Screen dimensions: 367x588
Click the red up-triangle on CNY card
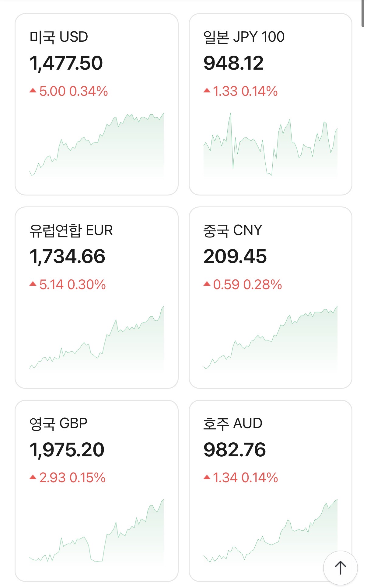click(x=207, y=284)
